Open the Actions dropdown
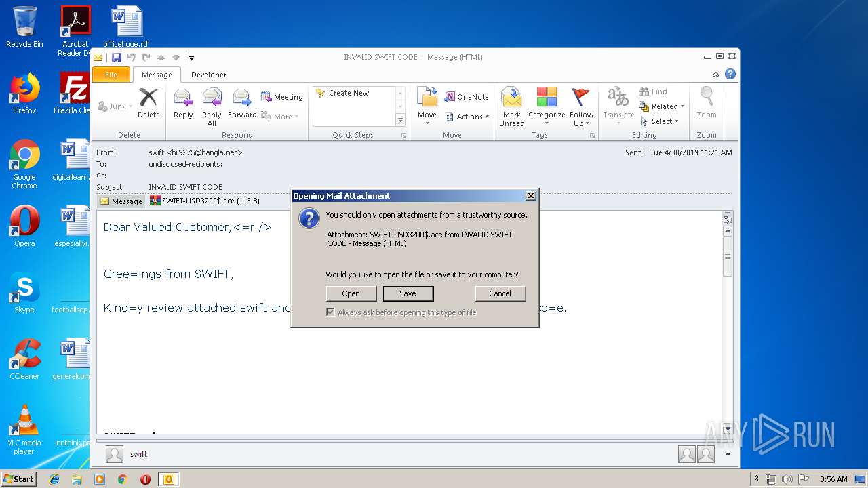Image resolution: width=868 pixels, height=488 pixels. point(468,117)
